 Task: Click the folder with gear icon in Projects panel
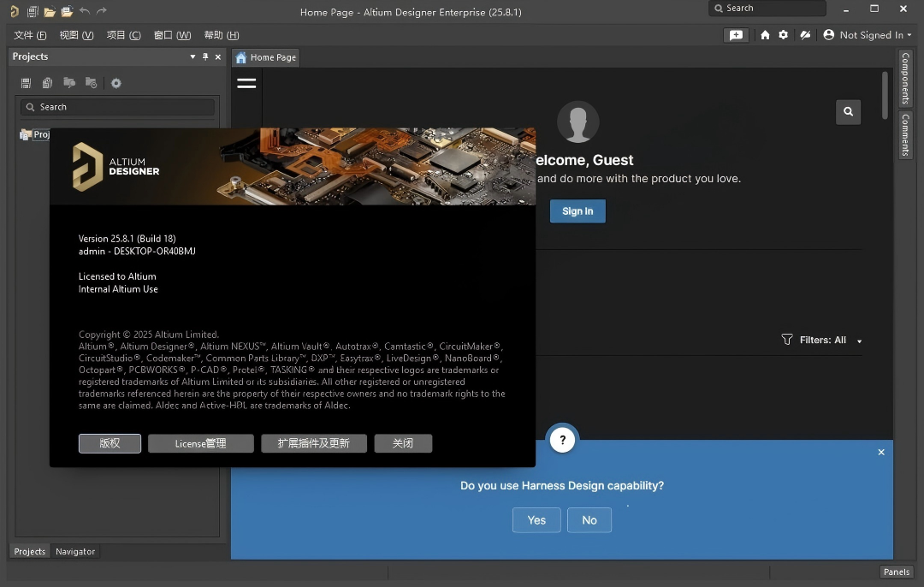[91, 82]
